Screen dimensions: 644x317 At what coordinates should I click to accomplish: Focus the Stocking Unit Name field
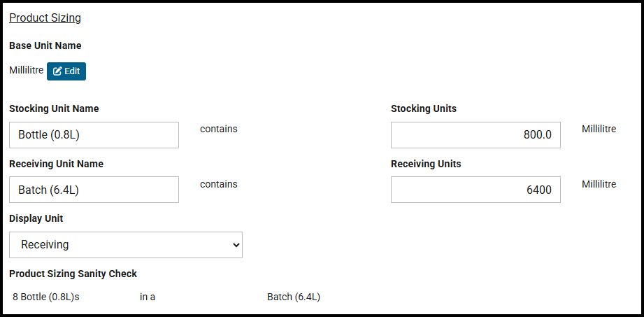pos(94,135)
